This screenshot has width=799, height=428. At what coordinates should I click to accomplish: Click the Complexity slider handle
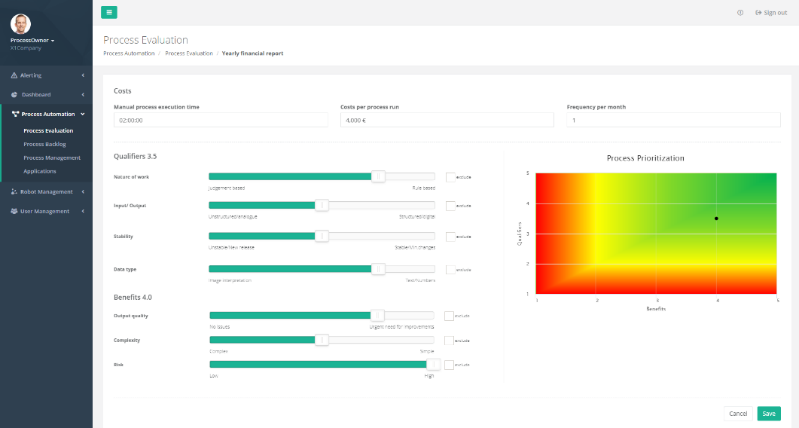(x=322, y=340)
